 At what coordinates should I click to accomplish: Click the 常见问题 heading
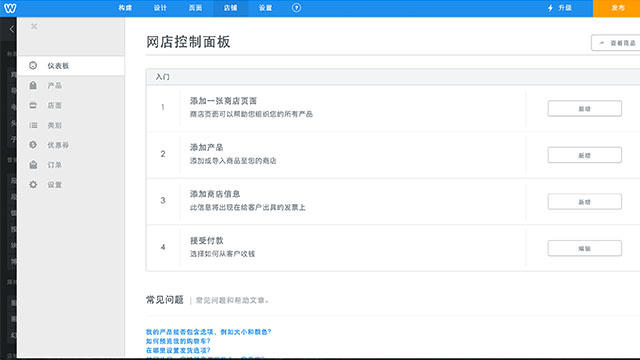(165, 300)
